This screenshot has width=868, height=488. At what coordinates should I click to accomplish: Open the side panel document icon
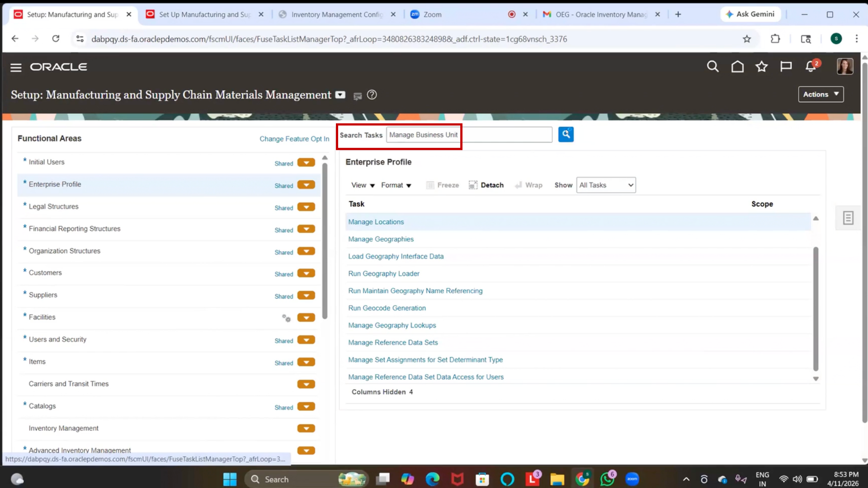point(848,218)
